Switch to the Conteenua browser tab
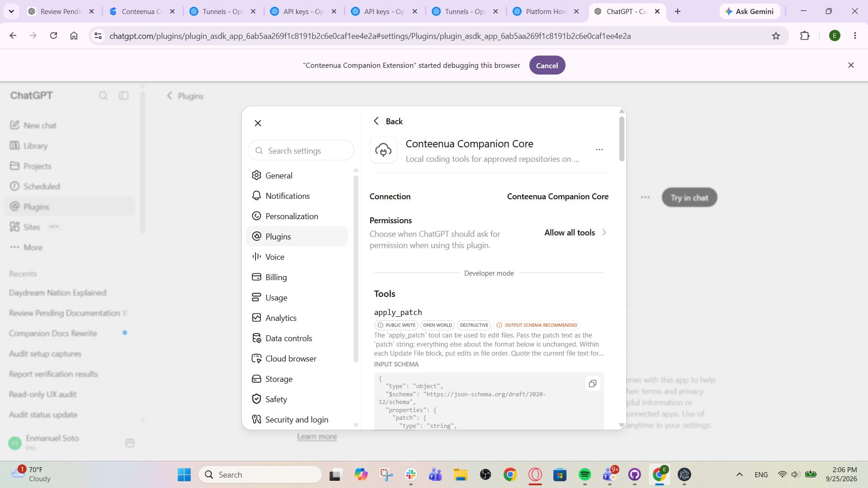 142,11
